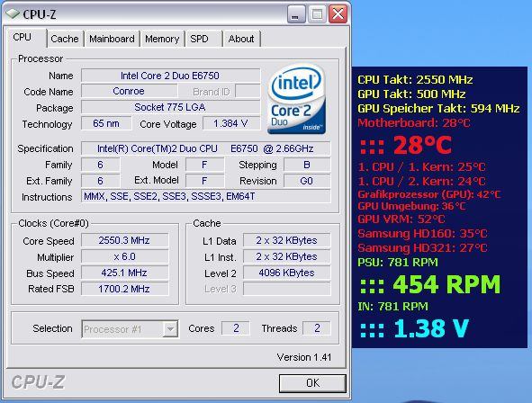Click the Core Speed value 2550.3 MHz
This screenshot has width=532, height=403.
tap(124, 240)
